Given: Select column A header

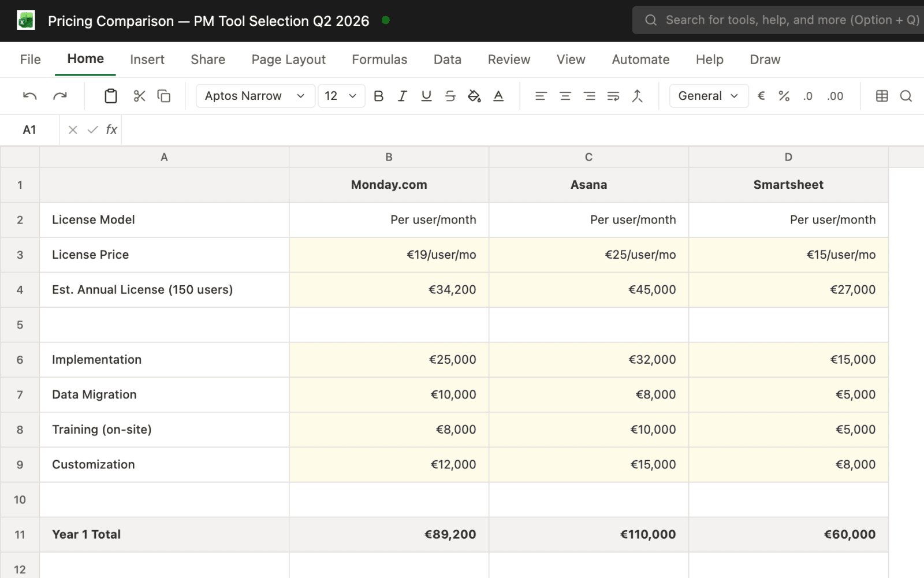Looking at the screenshot, I should (164, 157).
